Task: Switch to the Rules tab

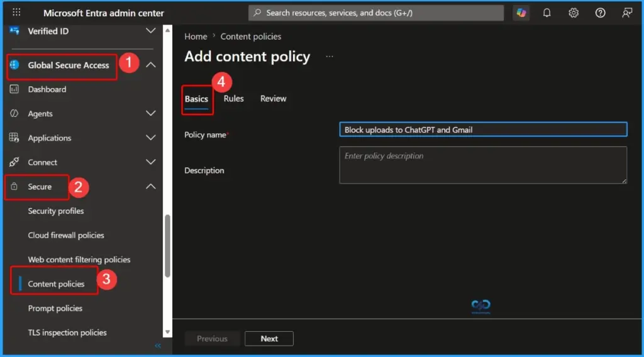Action: 234,99
